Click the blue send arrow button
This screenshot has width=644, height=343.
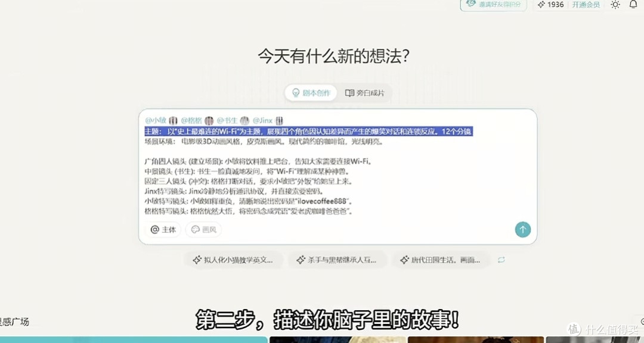click(522, 229)
